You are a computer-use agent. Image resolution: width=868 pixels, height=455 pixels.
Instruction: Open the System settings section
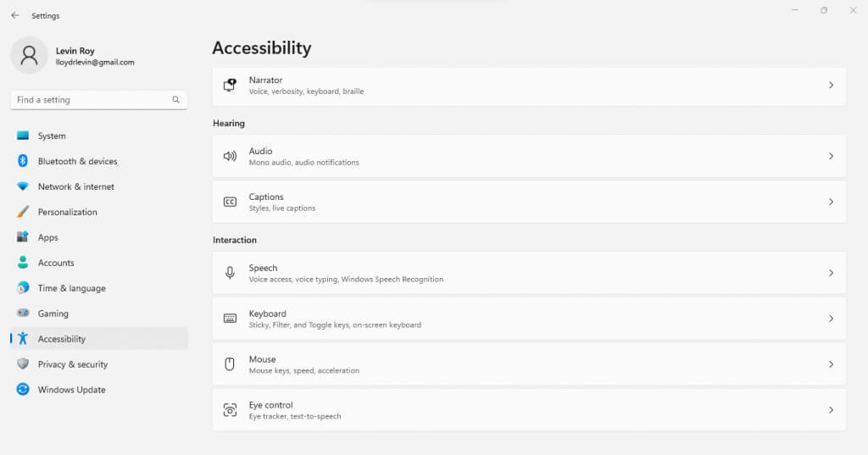pyautogui.click(x=52, y=136)
